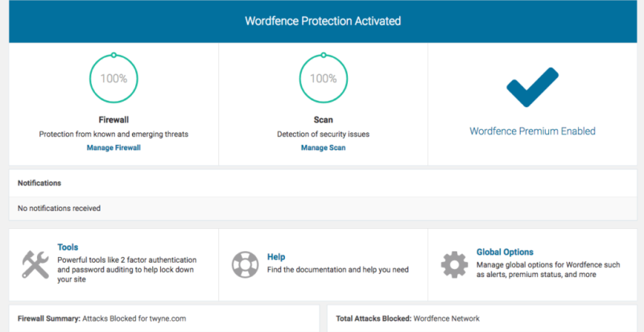Click the Tools wrench and hammer icon

pyautogui.click(x=35, y=265)
